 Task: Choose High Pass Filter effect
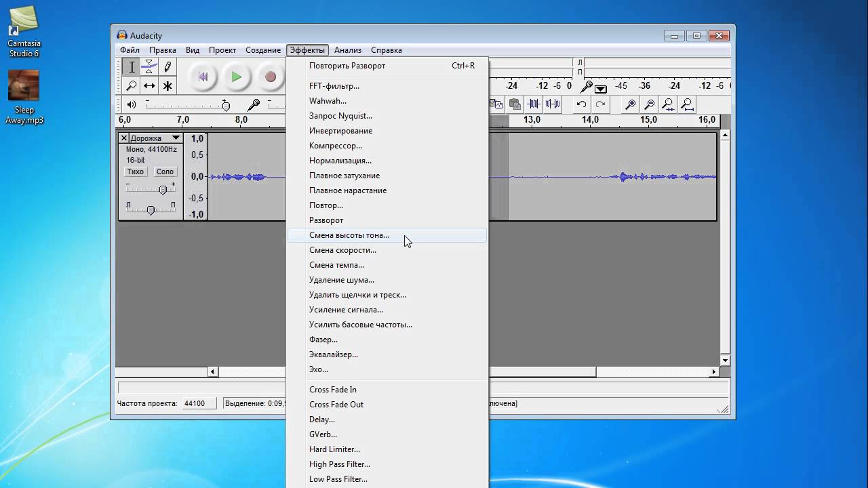coord(387,464)
